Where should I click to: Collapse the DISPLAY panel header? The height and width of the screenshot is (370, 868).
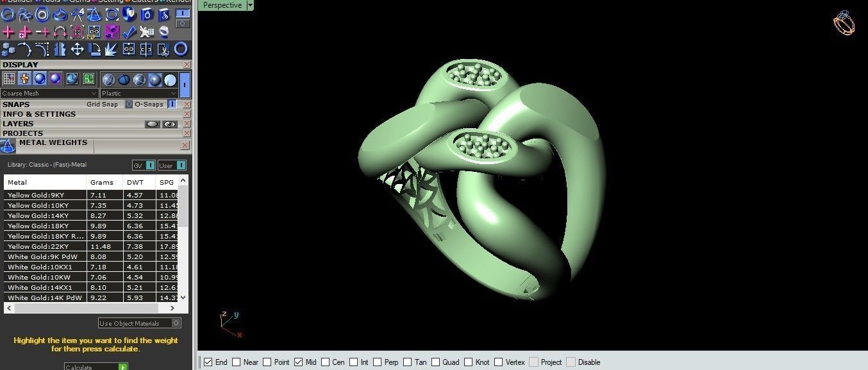[20, 65]
